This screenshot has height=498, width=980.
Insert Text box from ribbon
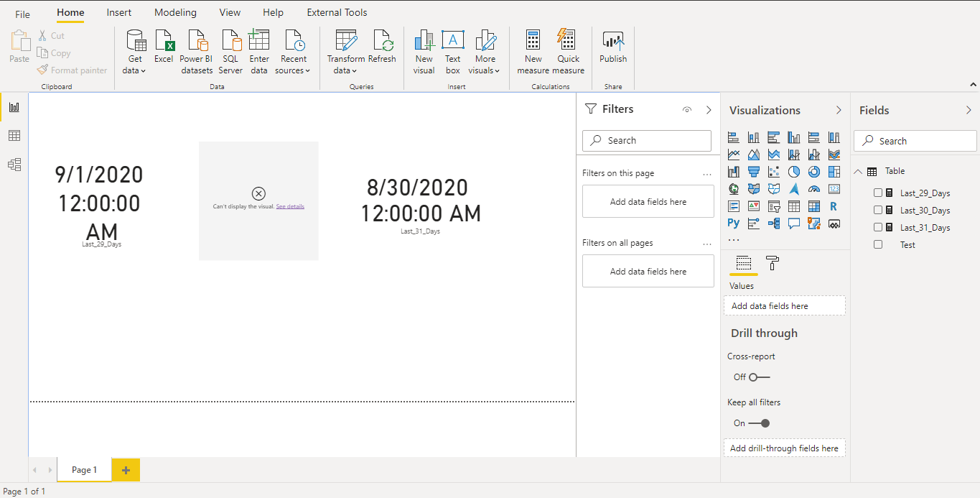click(x=453, y=52)
